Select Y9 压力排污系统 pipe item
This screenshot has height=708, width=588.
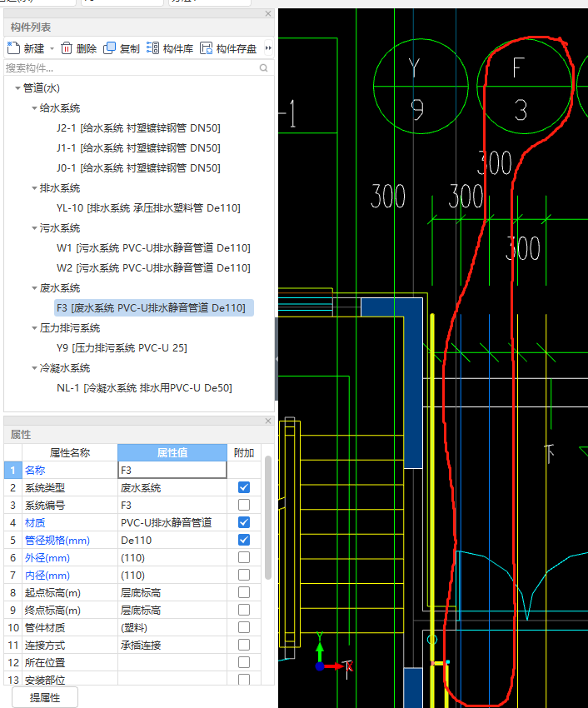click(122, 347)
